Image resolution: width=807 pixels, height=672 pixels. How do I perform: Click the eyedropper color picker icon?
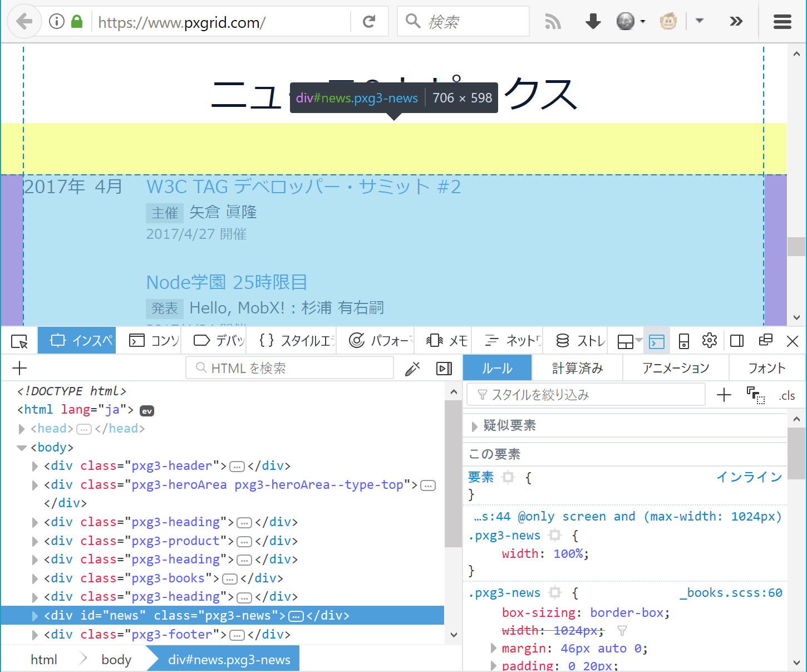[412, 369]
